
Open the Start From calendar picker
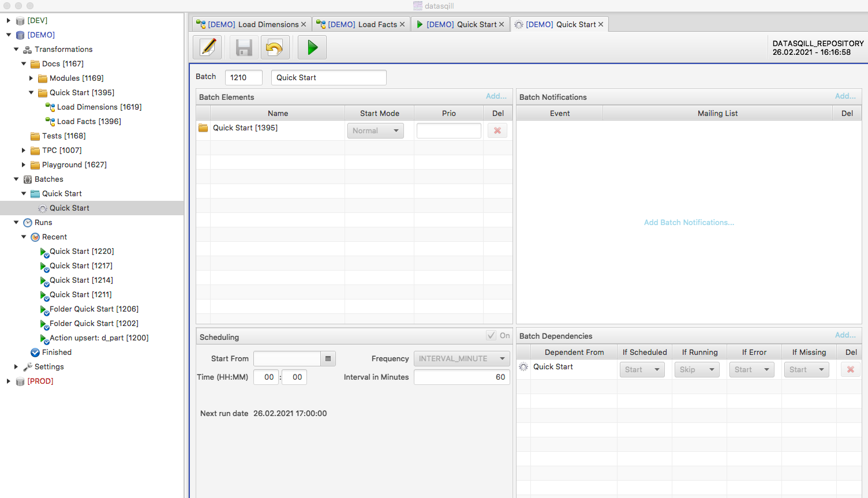tap(328, 358)
